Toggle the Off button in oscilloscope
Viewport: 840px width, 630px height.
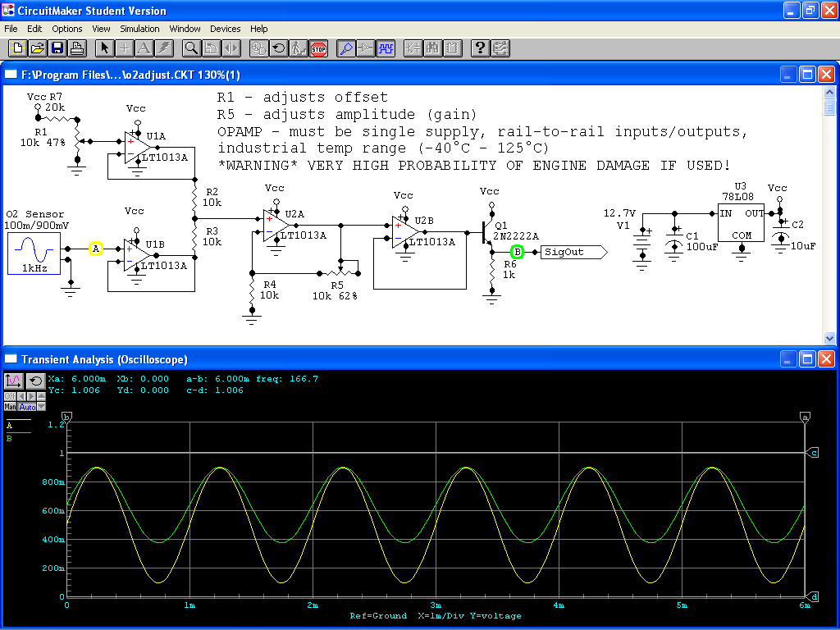(x=8, y=397)
